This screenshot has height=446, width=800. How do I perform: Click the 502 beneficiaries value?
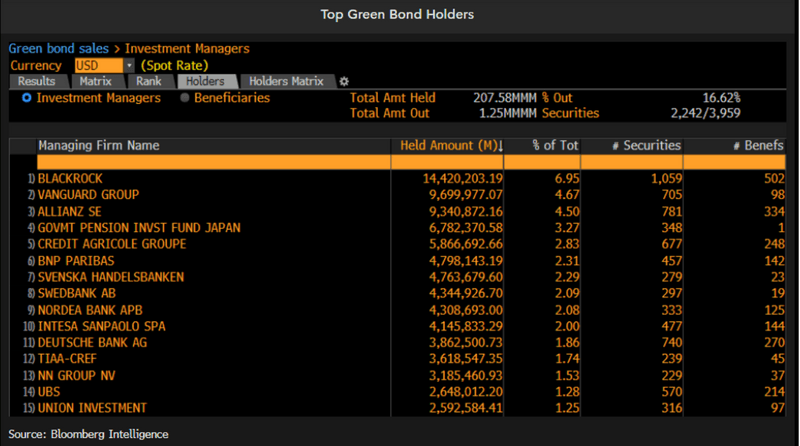coord(774,179)
